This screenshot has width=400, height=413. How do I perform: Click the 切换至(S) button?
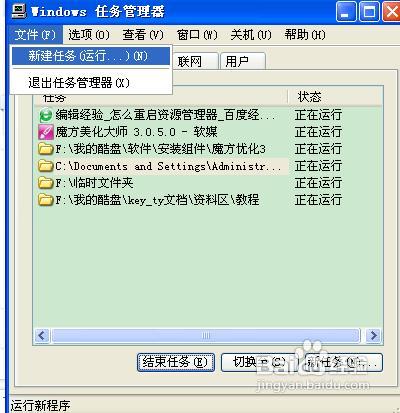click(x=259, y=362)
